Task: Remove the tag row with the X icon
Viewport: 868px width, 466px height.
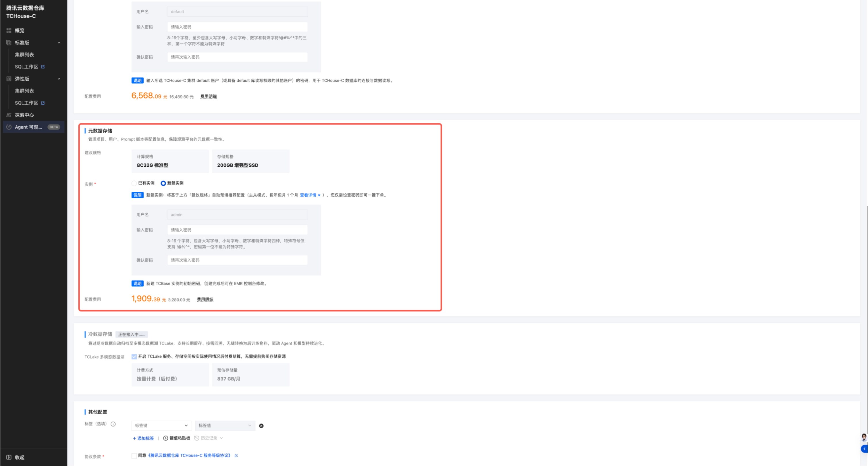Action: coord(261,426)
